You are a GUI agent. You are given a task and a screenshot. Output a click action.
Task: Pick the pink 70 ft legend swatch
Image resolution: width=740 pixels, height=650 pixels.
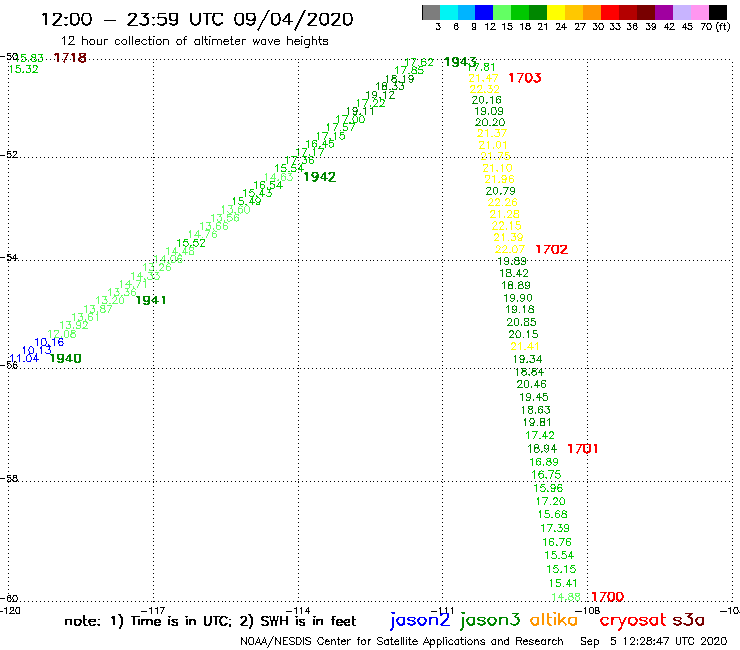click(699, 12)
